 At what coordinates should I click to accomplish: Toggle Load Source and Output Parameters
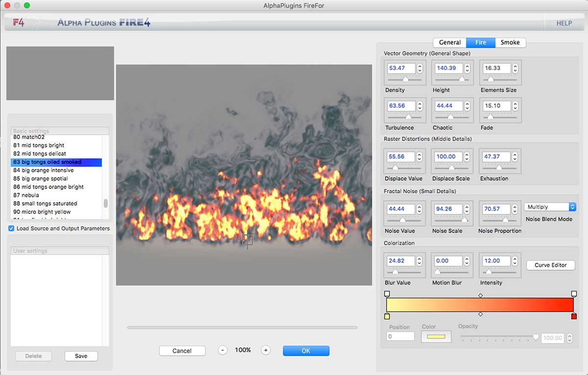[x=11, y=229]
